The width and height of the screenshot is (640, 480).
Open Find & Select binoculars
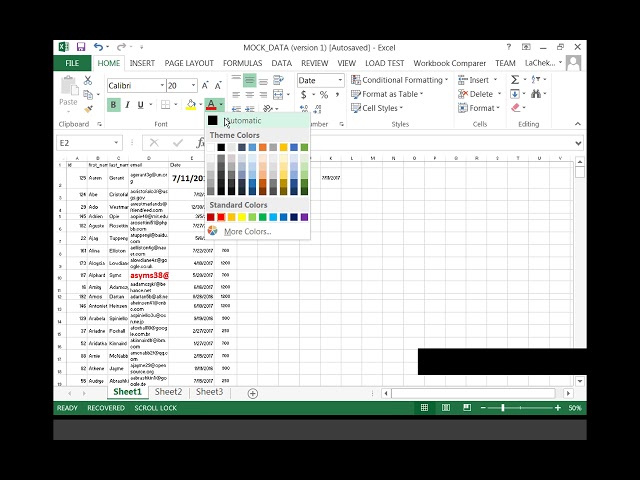click(536, 94)
